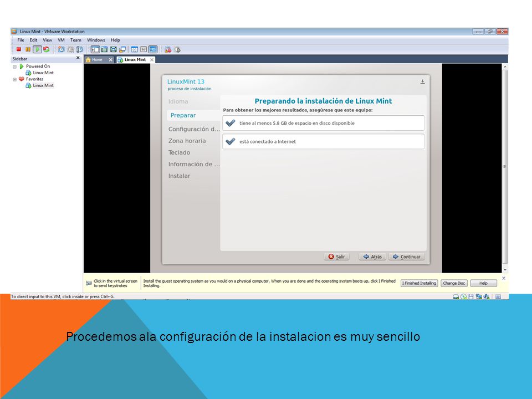The height and width of the screenshot is (399, 532).
Task: Close the Linux Mint tab
Action: (x=152, y=60)
